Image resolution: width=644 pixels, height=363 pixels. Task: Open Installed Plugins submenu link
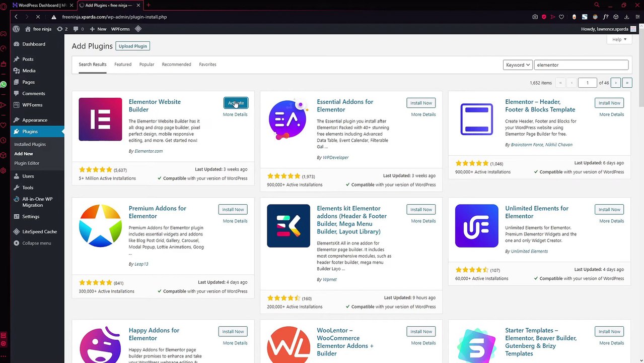(30, 144)
